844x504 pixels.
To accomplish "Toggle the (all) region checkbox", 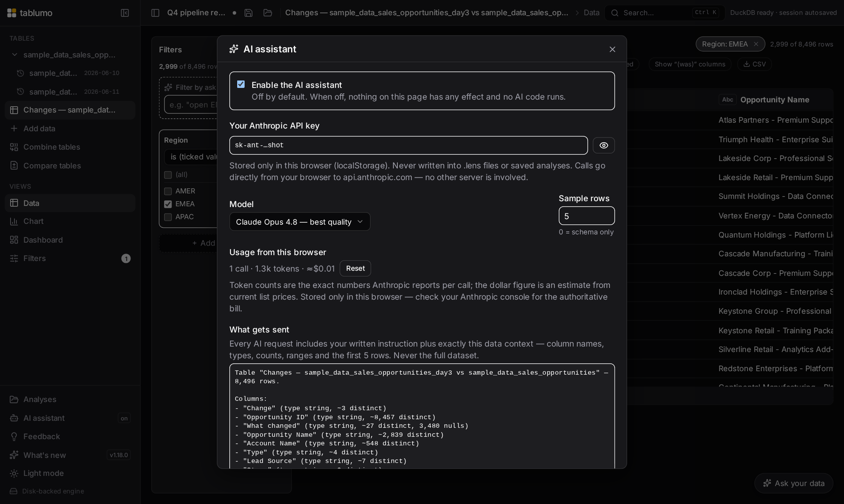I will point(168,175).
